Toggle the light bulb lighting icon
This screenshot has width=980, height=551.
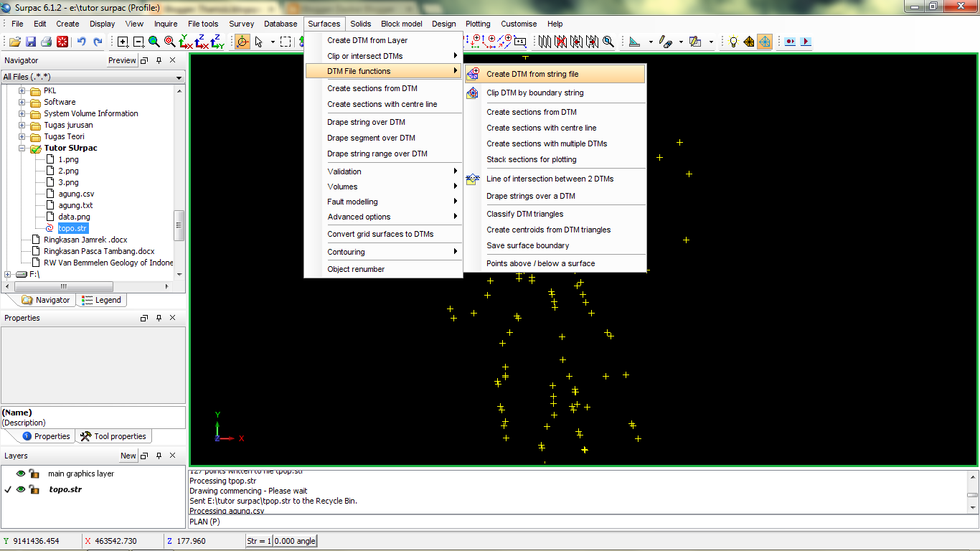tap(733, 42)
